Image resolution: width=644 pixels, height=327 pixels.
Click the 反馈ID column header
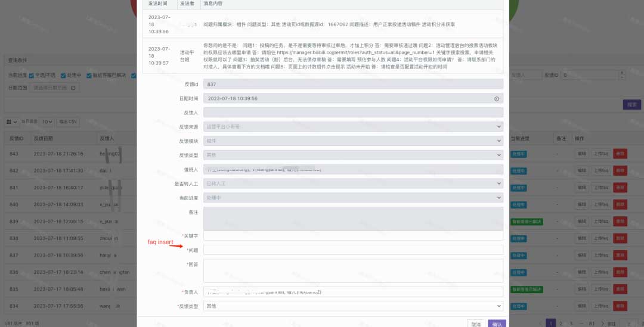point(17,139)
